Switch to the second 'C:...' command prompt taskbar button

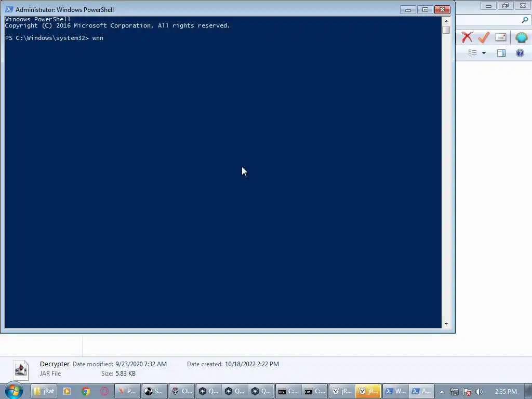pos(315,391)
